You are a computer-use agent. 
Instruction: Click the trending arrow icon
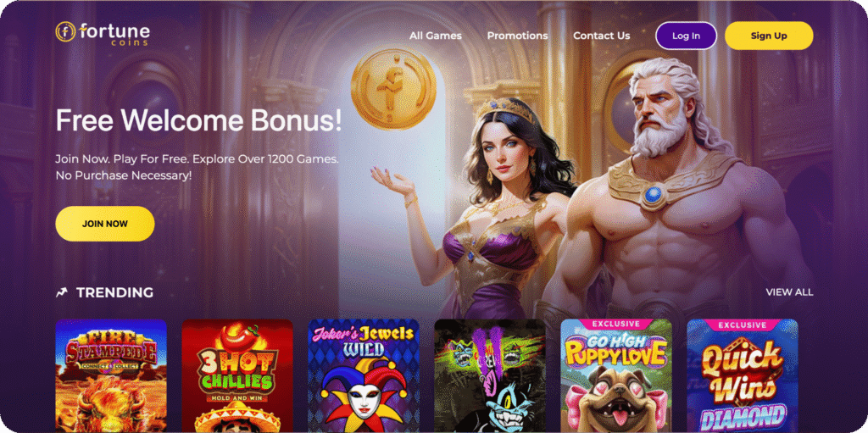pos(61,292)
